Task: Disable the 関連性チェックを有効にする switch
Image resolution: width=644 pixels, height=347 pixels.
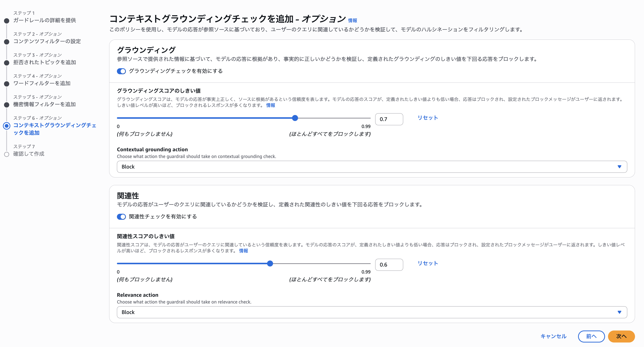Action: (x=121, y=217)
